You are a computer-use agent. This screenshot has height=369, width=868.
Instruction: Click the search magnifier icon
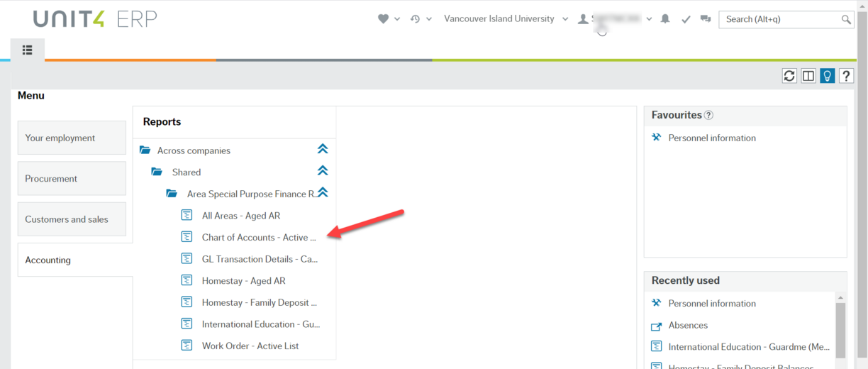click(846, 19)
